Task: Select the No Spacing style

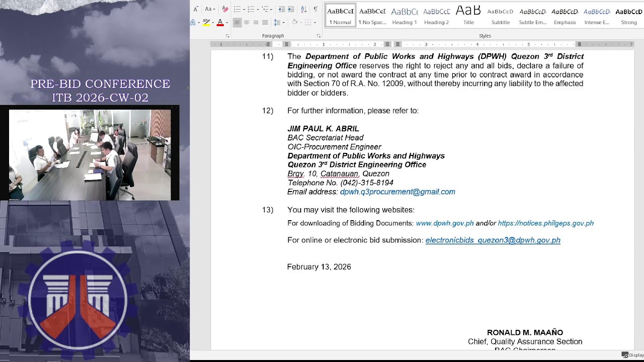Action: 372,15
